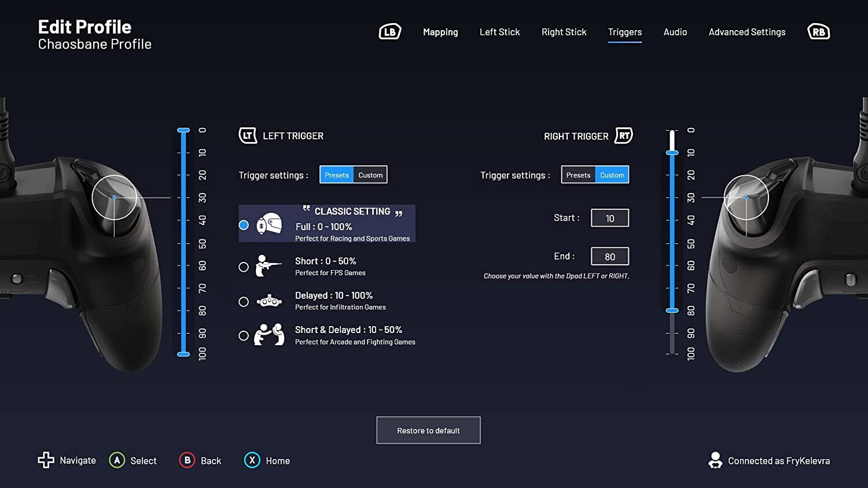Click the FPS shooter preset icon
This screenshot has height=488, width=868.
coord(269,266)
